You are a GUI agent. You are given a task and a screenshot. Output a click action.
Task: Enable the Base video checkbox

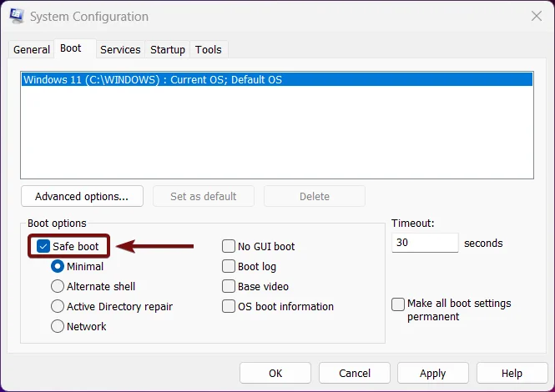(x=229, y=286)
